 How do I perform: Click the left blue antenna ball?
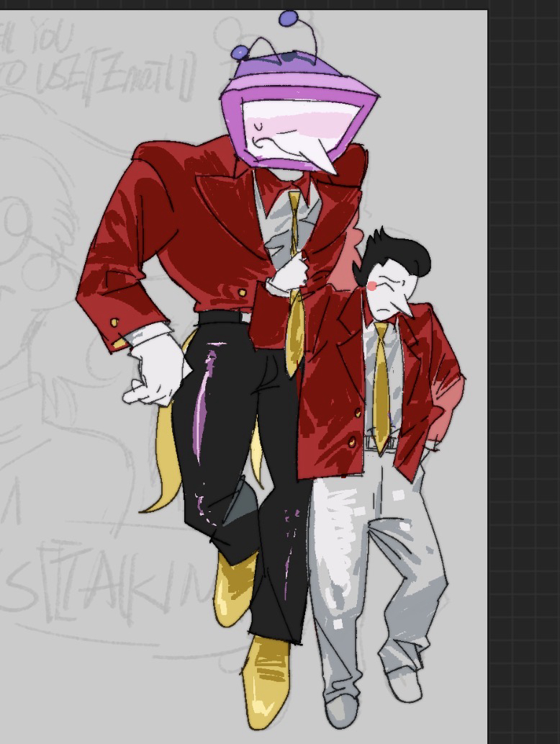click(x=240, y=53)
